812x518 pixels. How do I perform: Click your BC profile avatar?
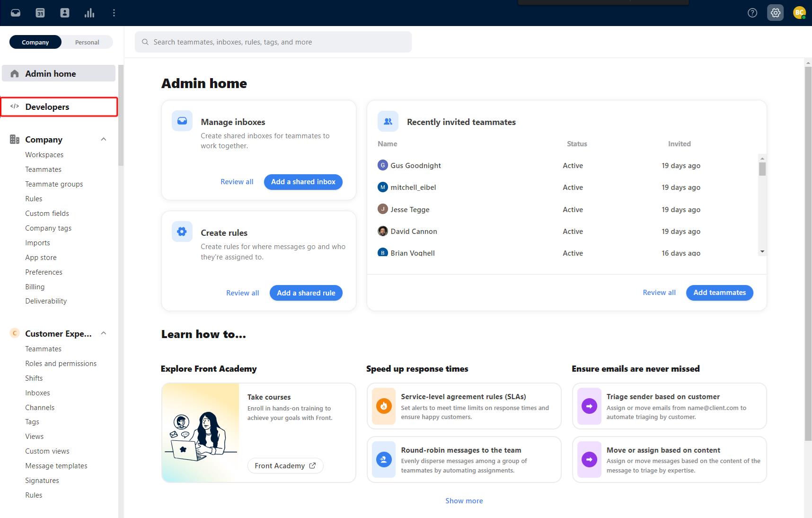click(800, 13)
